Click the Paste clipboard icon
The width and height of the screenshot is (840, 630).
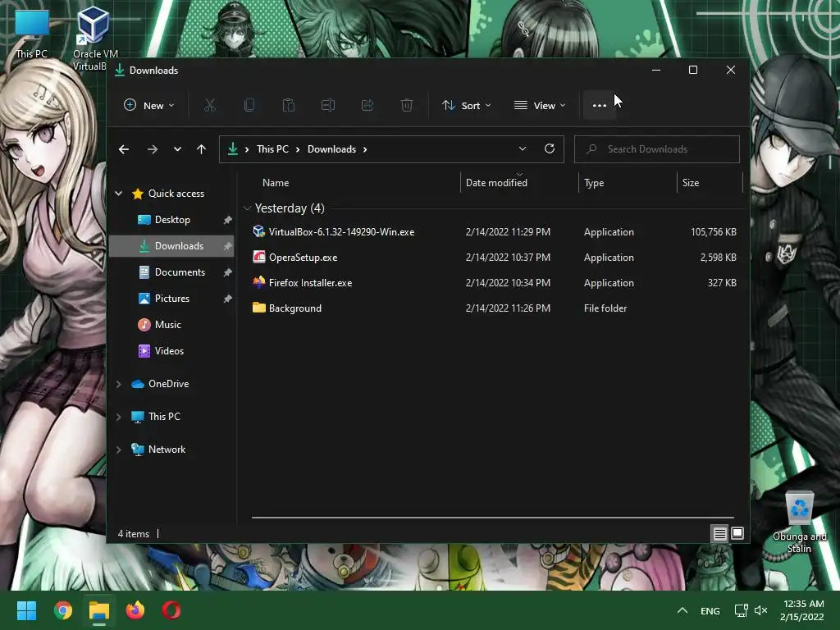(x=289, y=105)
